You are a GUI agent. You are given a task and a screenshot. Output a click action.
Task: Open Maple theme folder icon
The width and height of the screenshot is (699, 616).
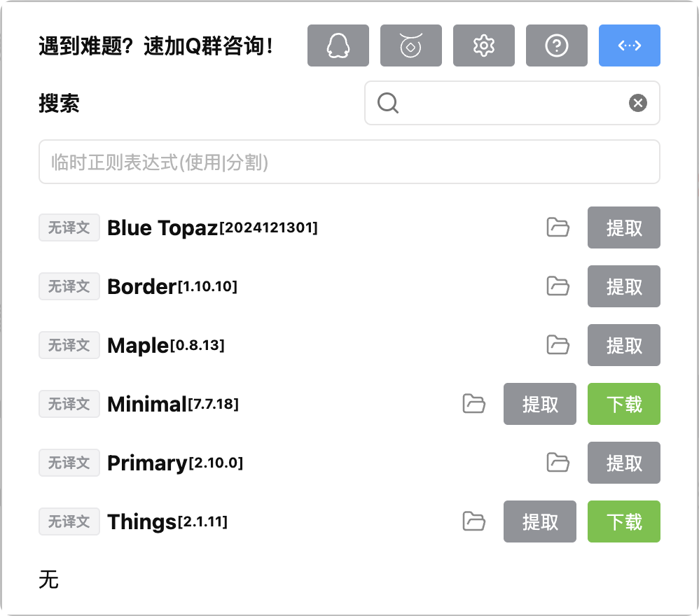pos(558,344)
